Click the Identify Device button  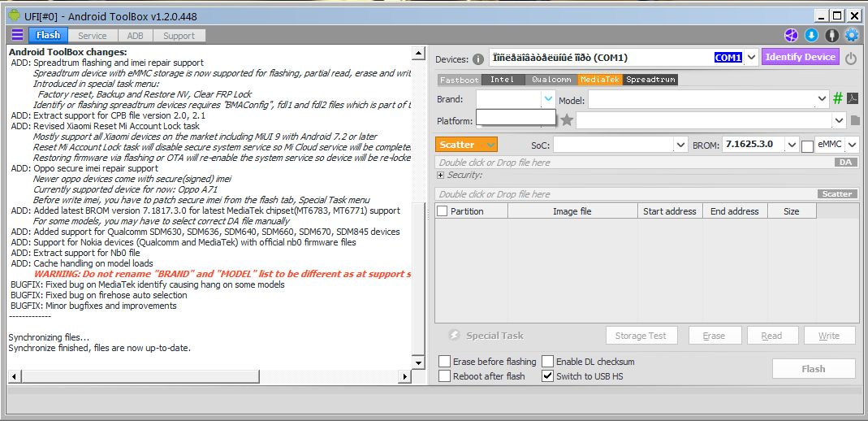coord(801,57)
